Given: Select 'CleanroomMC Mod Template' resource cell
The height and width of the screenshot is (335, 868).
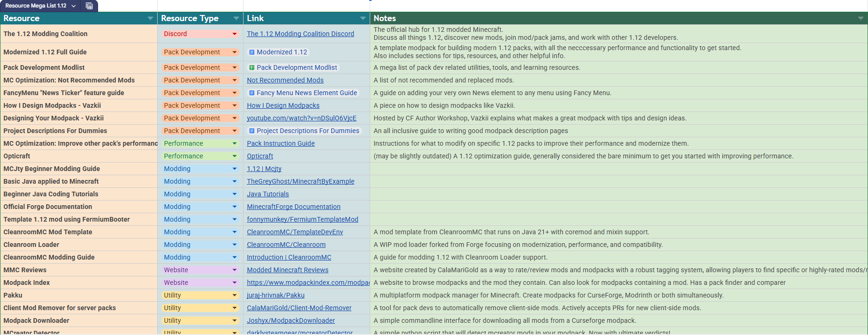Looking at the screenshot, I should (x=79, y=232).
